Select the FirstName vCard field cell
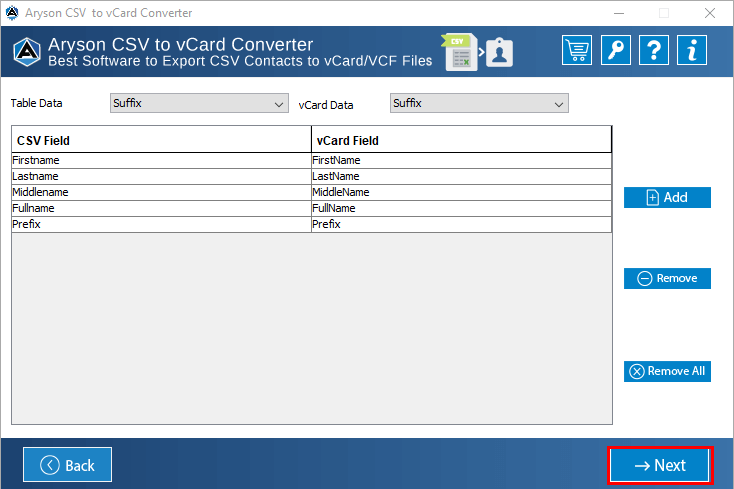Image resolution: width=734 pixels, height=489 pixels. (462, 161)
